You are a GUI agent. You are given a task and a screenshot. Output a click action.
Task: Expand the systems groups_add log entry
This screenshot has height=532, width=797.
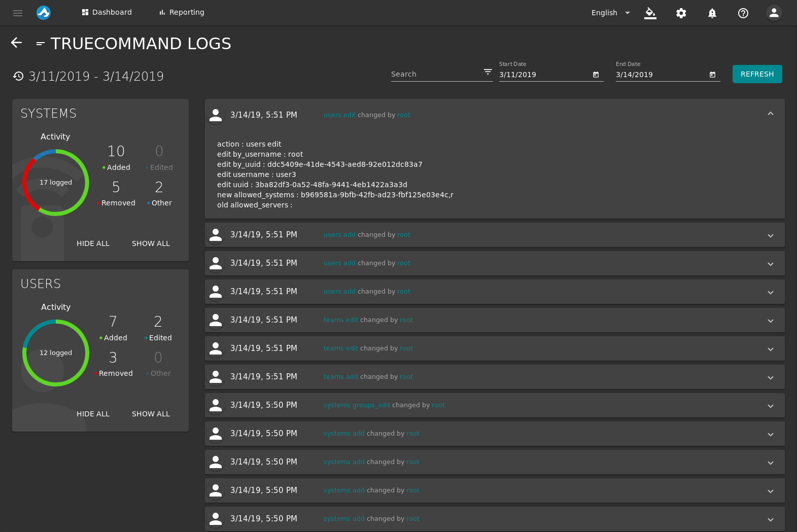(771, 406)
